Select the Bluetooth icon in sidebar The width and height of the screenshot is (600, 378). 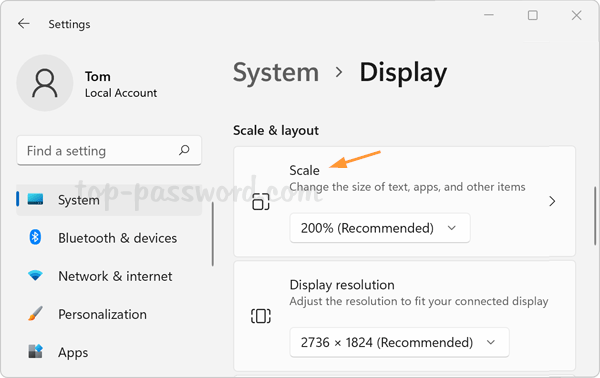[35, 238]
